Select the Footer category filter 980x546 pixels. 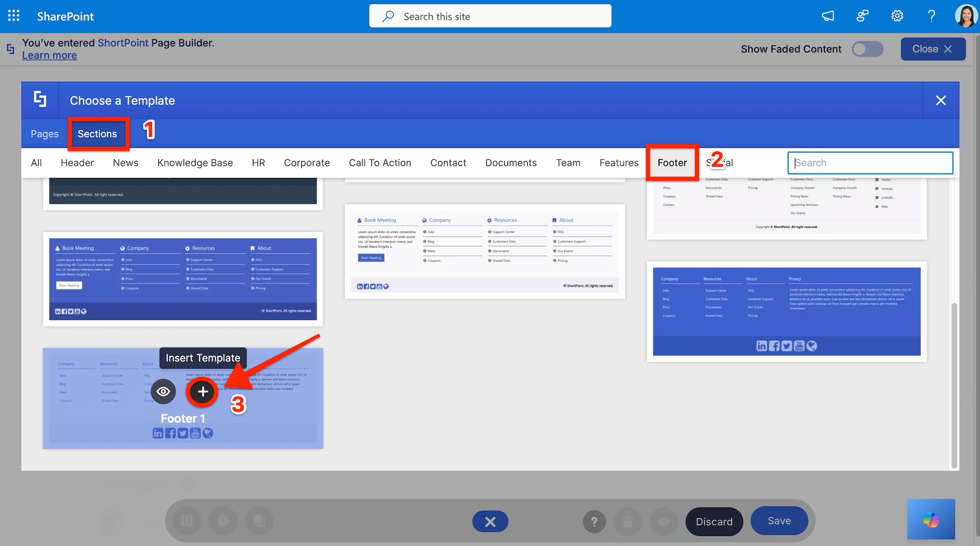point(672,163)
